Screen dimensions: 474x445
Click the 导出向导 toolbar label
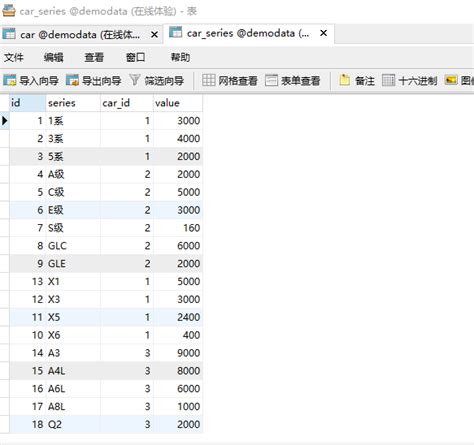pyautogui.click(x=101, y=81)
